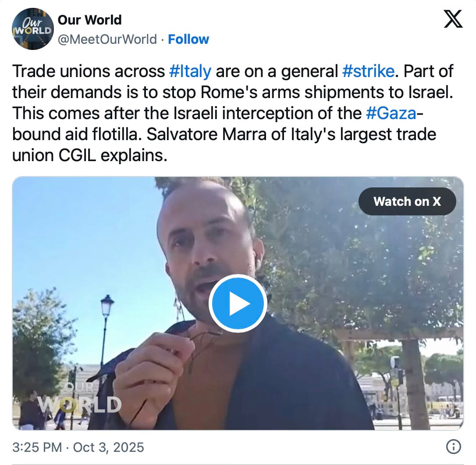Open the #Gaza hashtag
Viewport: 476px width, 465px height.
click(391, 113)
